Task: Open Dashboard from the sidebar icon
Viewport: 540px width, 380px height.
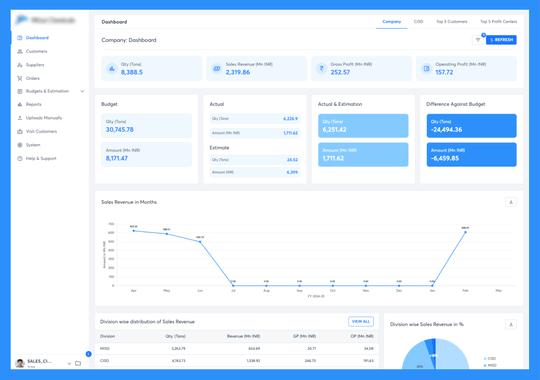Action: 20,38
